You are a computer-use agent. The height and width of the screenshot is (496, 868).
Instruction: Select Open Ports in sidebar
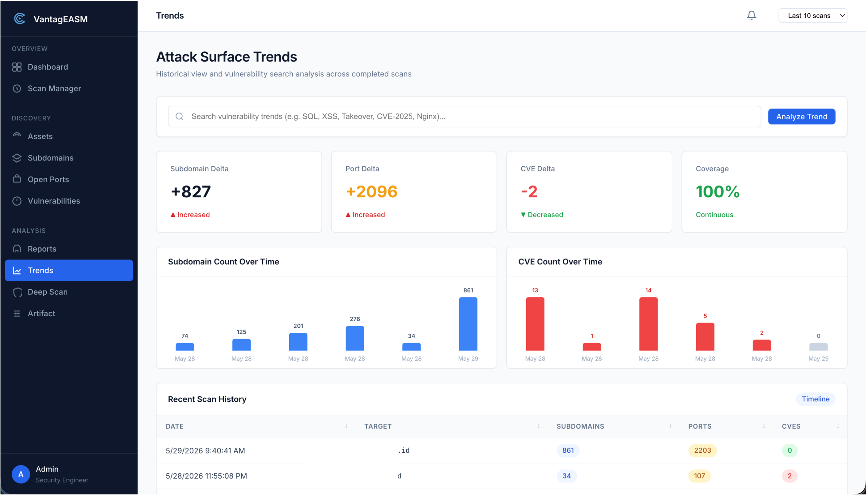[x=69, y=179]
